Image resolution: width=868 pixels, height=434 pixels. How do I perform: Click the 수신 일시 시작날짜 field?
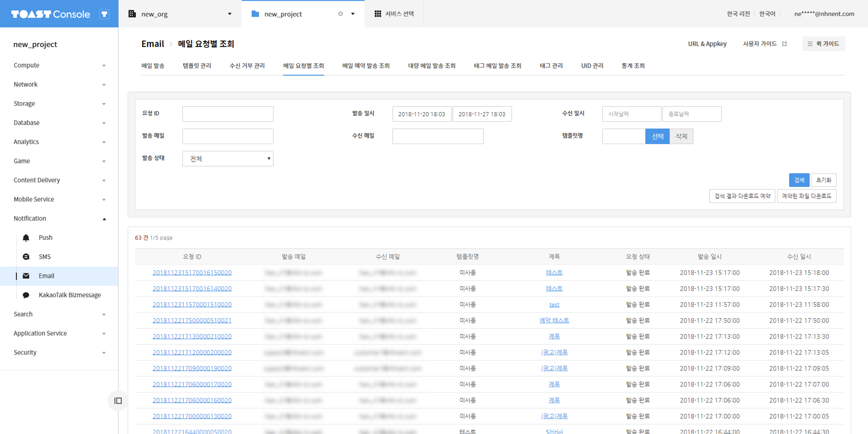(x=632, y=114)
